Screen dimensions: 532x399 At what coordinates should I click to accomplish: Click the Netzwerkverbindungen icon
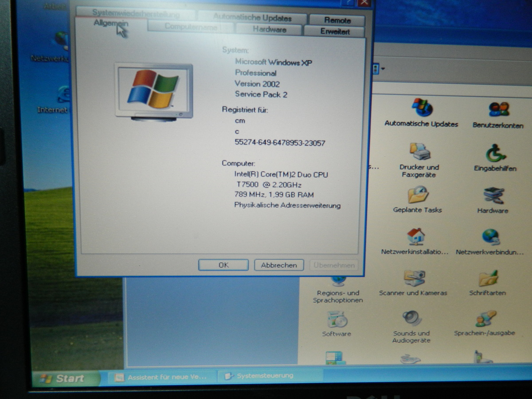491,238
